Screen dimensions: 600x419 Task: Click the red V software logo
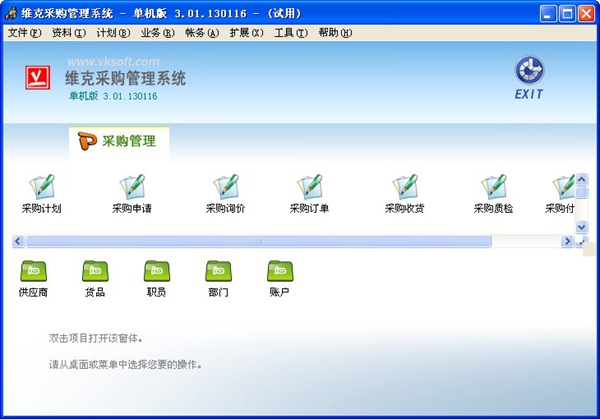[38, 78]
